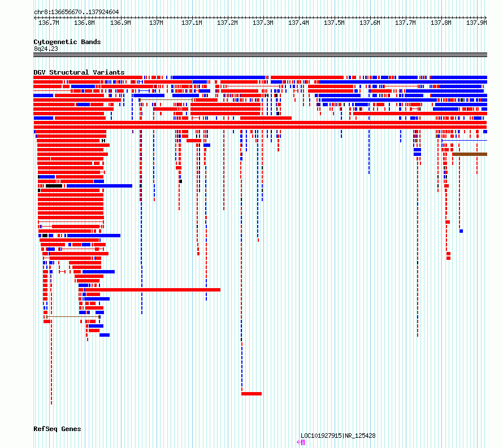Click the right arrowhead of the ruler
Viewport: 503px width, 448px height.
485,18
